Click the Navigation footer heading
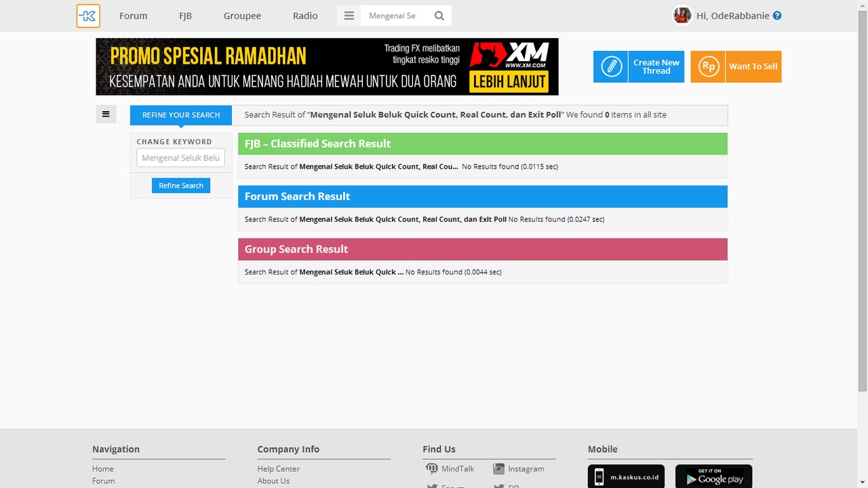 (x=116, y=449)
